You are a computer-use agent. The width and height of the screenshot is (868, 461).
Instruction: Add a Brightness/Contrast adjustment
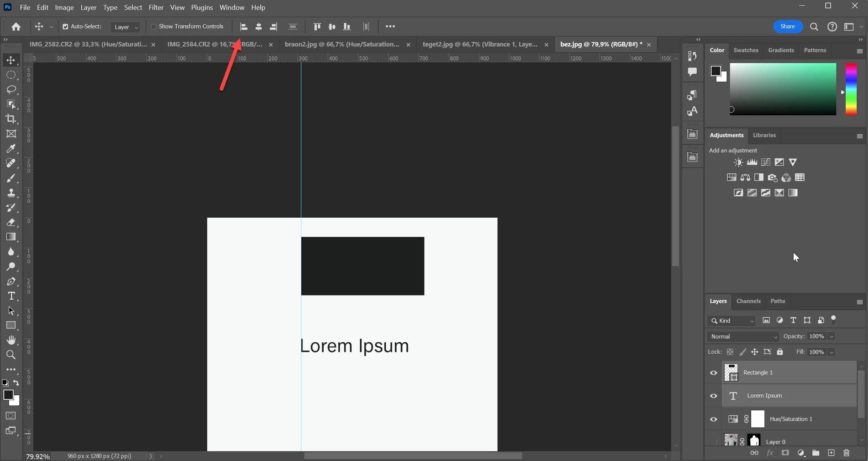tap(738, 162)
